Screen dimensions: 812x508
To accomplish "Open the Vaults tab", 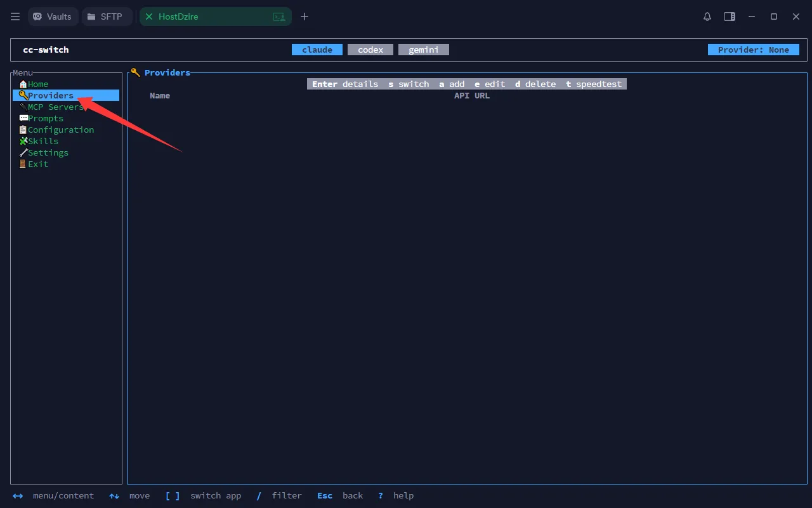I will [x=53, y=17].
